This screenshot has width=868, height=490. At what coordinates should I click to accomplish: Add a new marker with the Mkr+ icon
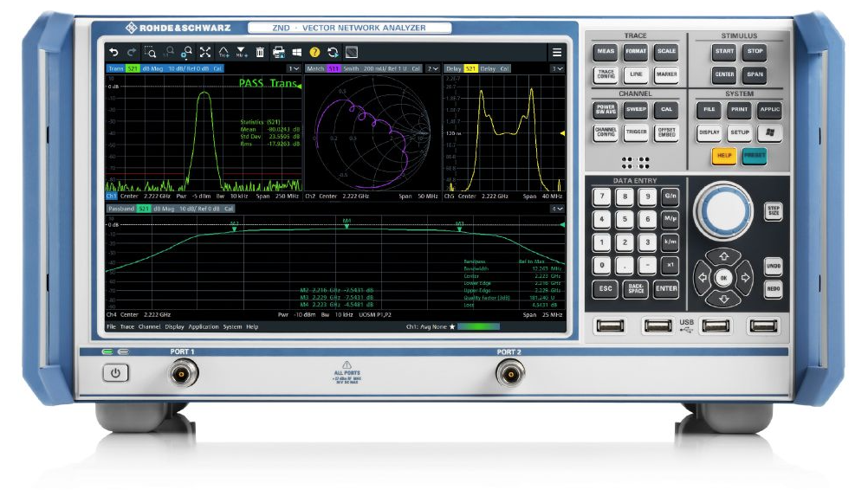242,53
